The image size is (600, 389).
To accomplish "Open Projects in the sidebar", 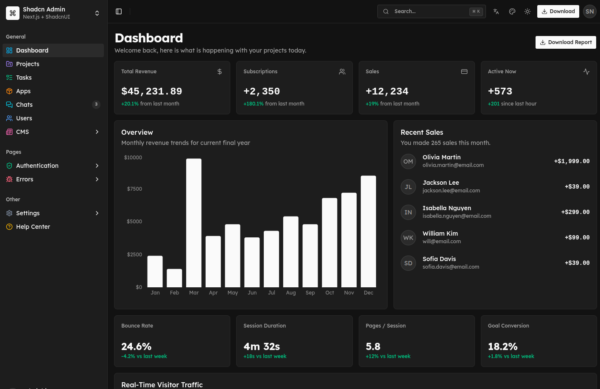I will coord(53,64).
